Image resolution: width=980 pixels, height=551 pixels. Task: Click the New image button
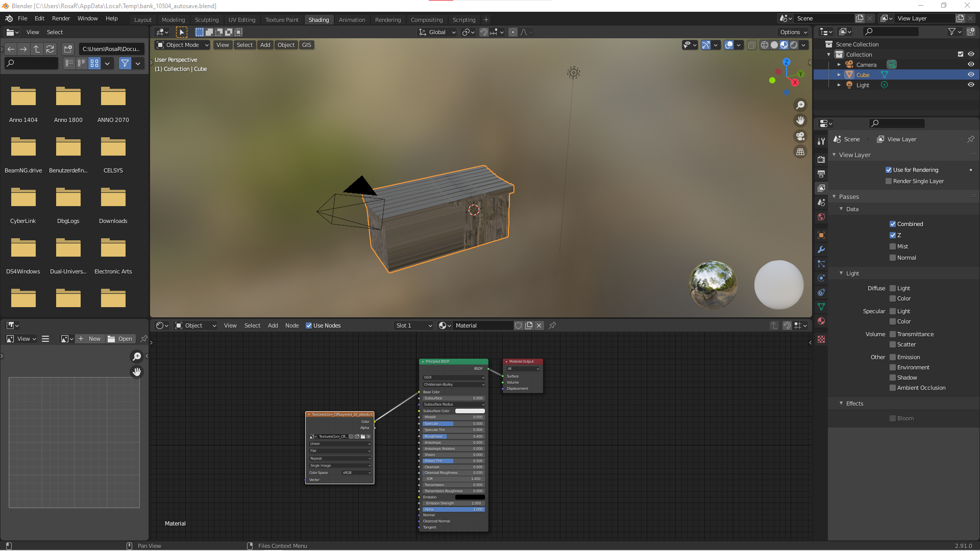click(89, 339)
